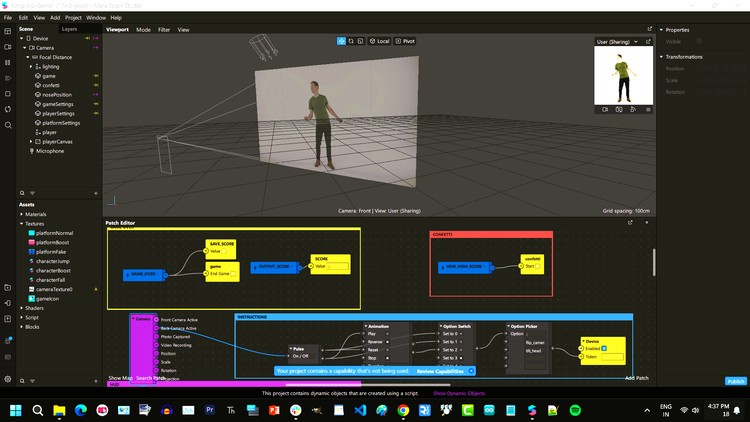Select the rotate manipulator tool in the viewport
750x422 pixels.
[350, 41]
